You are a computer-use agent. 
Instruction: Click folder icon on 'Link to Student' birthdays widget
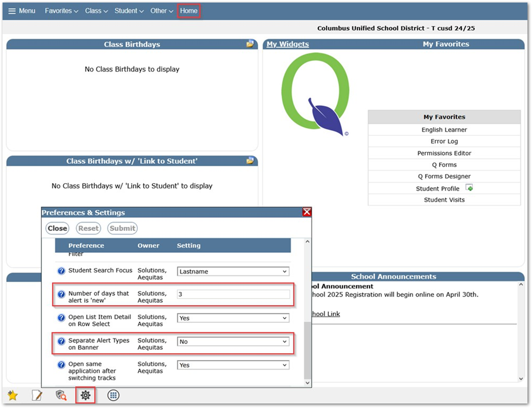250,160
